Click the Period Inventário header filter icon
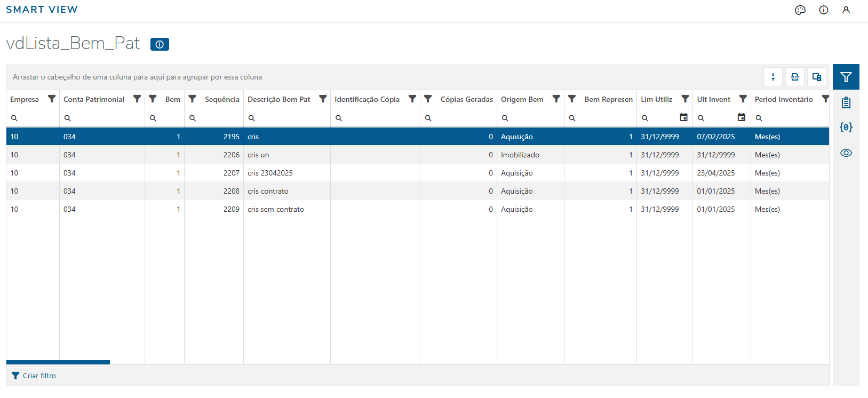Viewport: 868px width, 398px height. click(825, 99)
